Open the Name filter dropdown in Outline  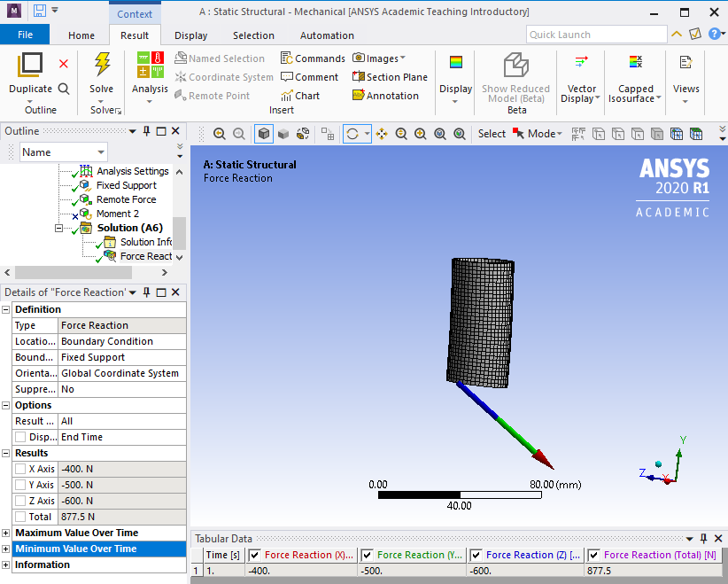[x=100, y=152]
